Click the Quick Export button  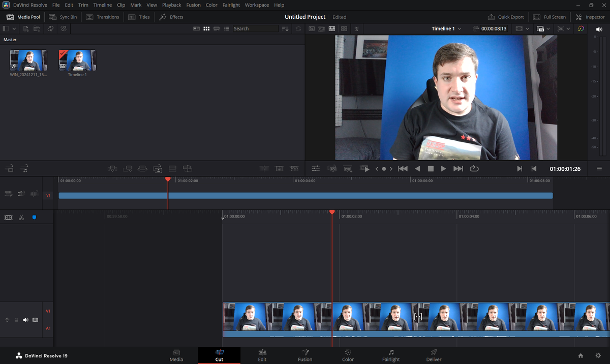506,16
